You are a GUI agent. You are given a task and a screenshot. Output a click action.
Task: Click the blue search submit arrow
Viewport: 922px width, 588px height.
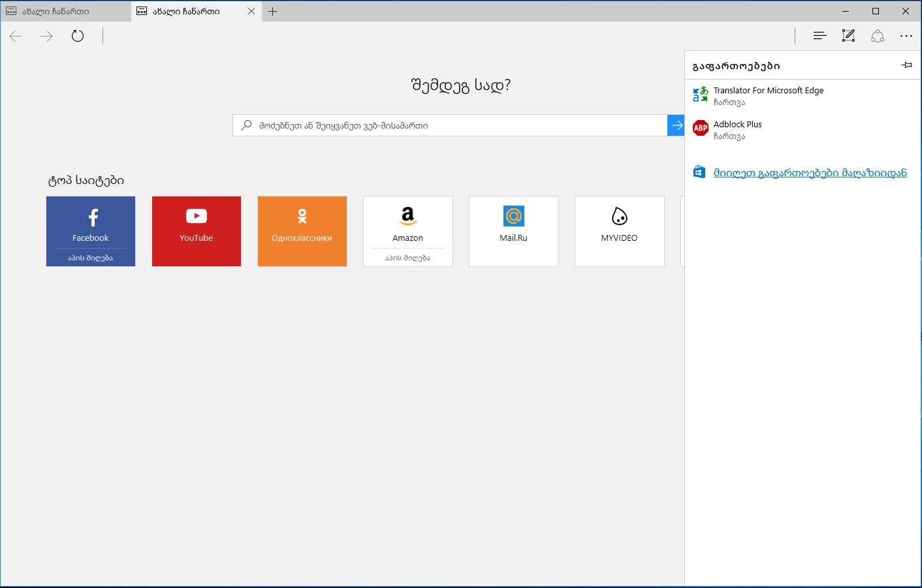pos(676,125)
